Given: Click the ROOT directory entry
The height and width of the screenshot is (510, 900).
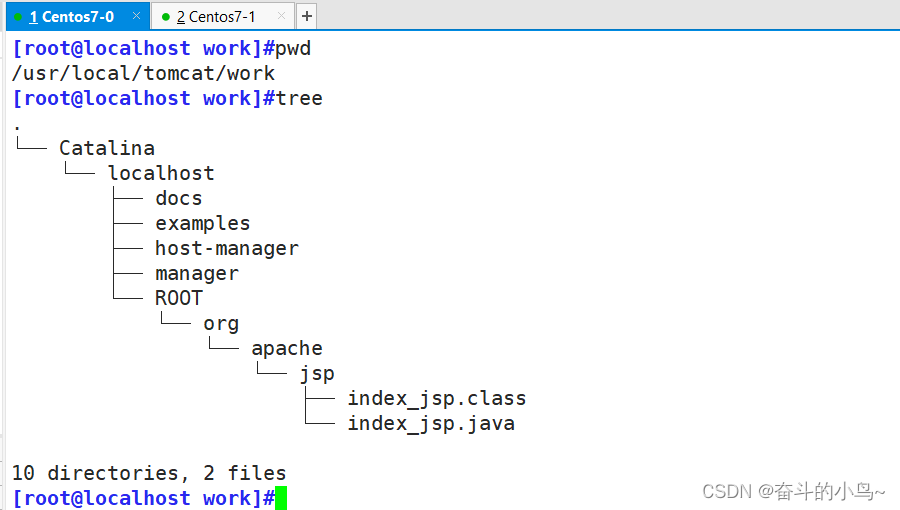Looking at the screenshot, I should click(179, 298).
